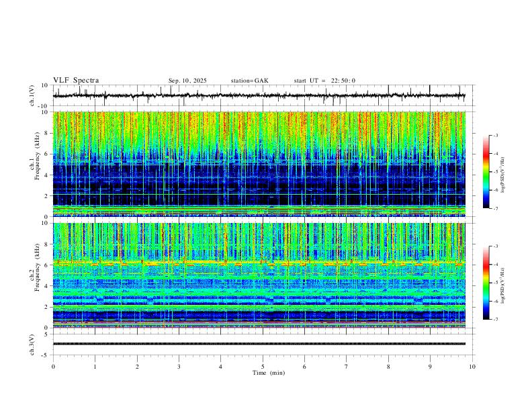
Task: Click the "Time (min)" axis title
Action: [269, 373]
